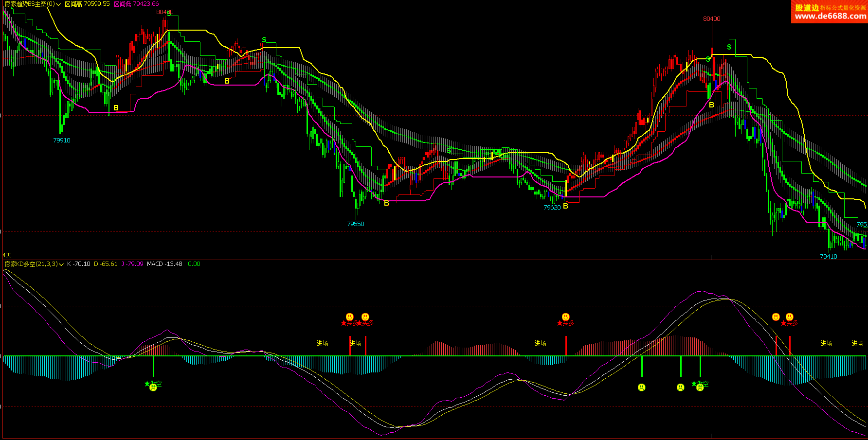Click the 区间低 79423.66 label
This screenshot has width=868, height=440.
[136, 4]
